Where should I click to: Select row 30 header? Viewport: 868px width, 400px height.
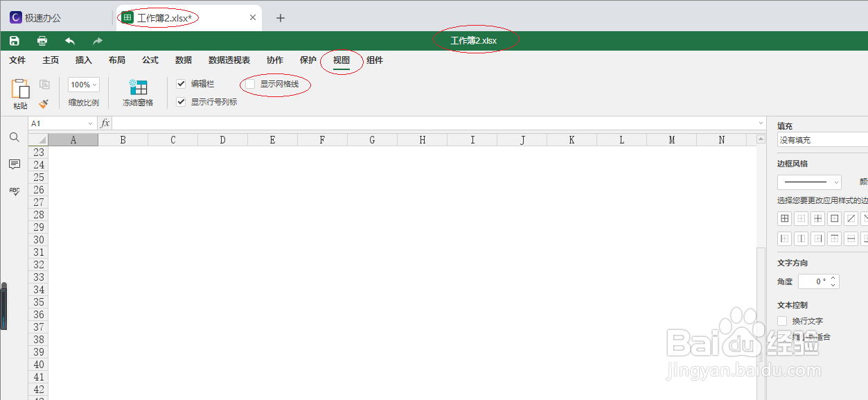pyautogui.click(x=38, y=240)
